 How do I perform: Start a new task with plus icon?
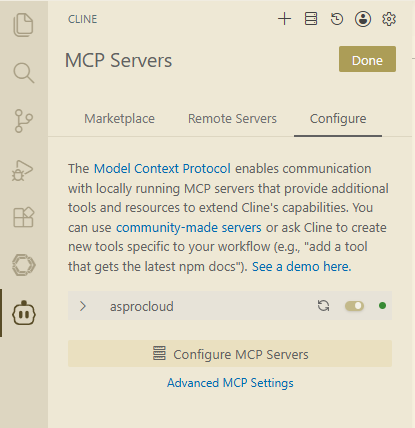coord(284,19)
